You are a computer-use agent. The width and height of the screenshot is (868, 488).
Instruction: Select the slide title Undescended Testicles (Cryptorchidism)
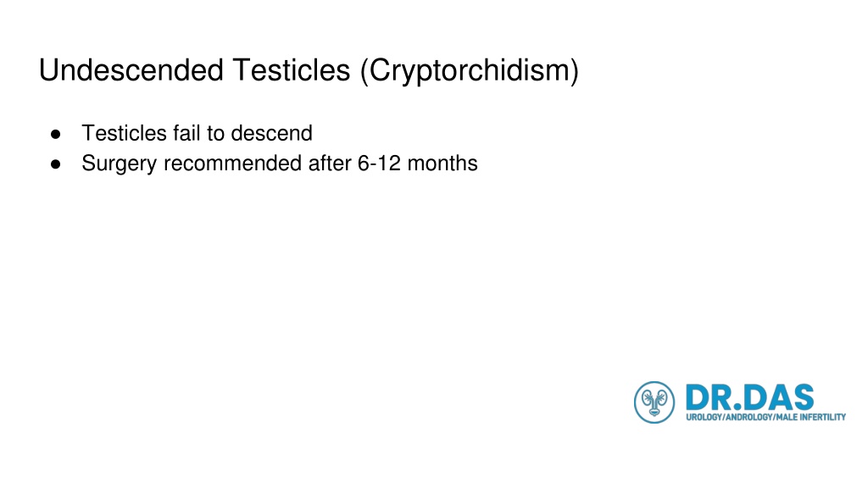[309, 71]
